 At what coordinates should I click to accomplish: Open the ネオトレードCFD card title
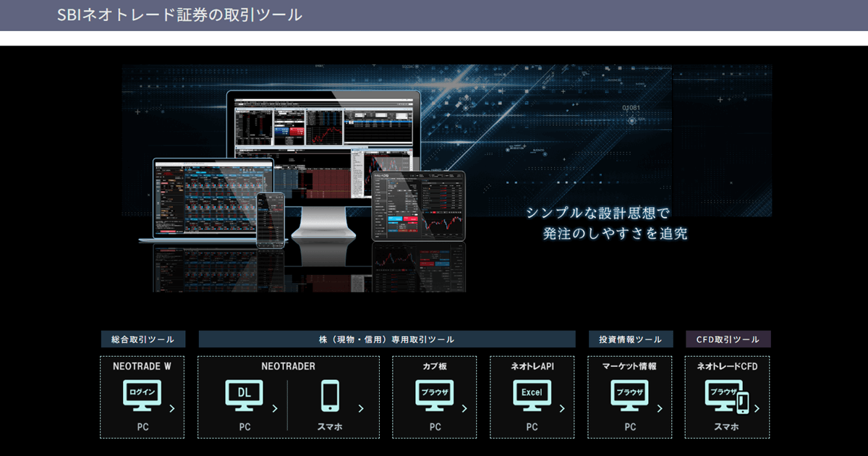click(x=728, y=366)
